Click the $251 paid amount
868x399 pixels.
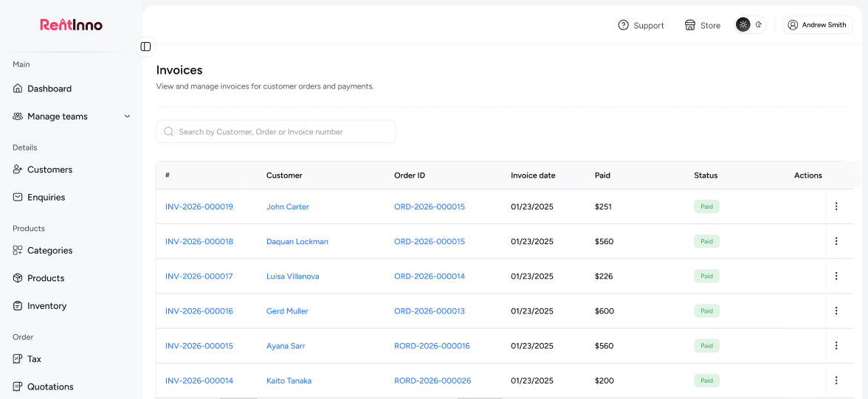(602, 207)
